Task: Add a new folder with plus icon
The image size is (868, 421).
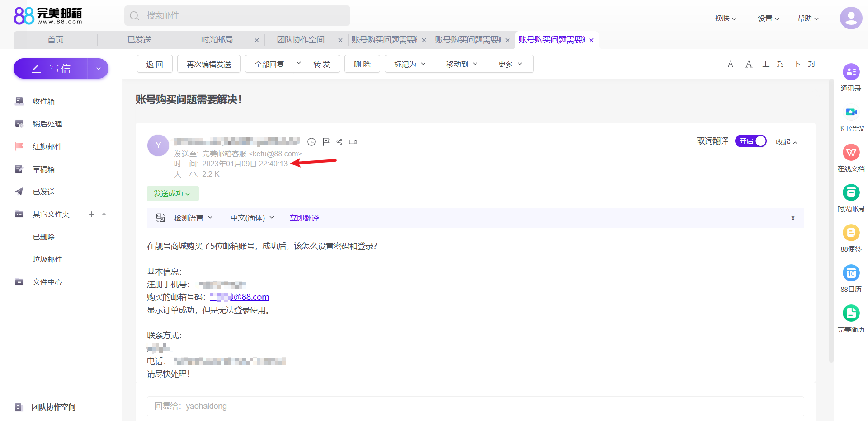Action: tap(92, 214)
